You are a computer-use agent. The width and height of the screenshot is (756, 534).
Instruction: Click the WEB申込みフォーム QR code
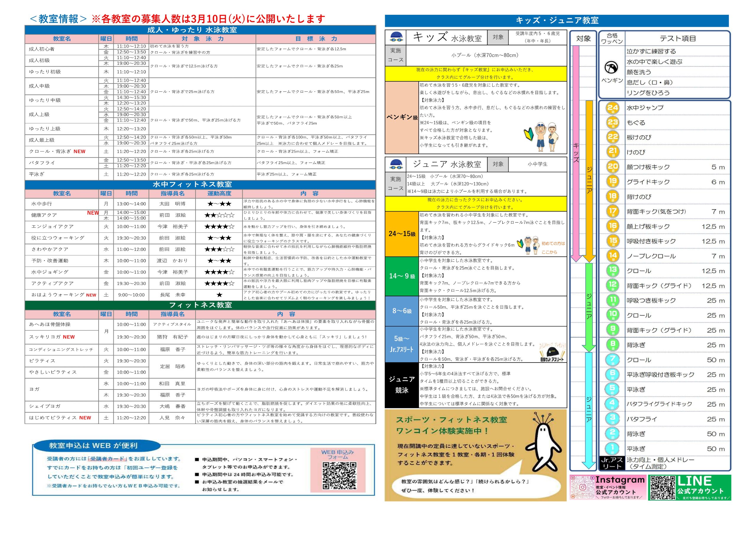[x=339, y=475]
